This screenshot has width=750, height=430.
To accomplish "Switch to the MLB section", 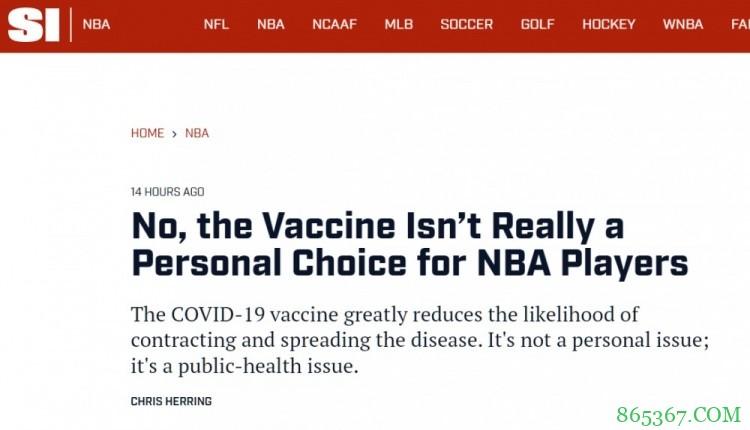I will 399,24.
